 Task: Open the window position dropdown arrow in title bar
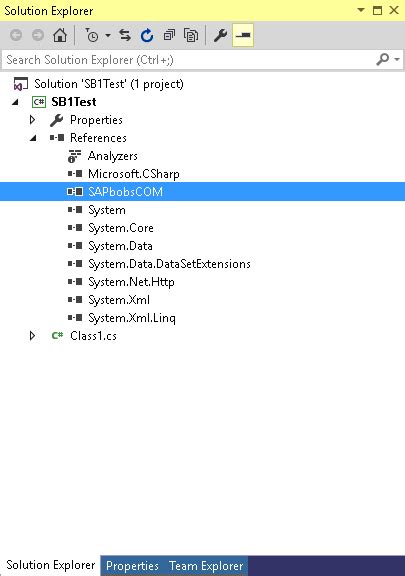tap(361, 10)
